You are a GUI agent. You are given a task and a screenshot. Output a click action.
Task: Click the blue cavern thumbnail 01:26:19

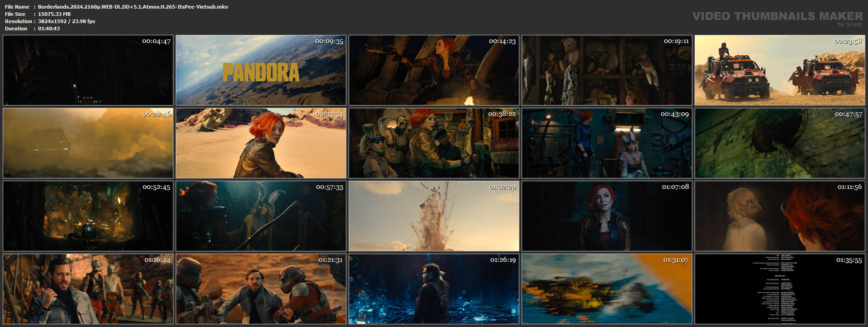(434, 289)
